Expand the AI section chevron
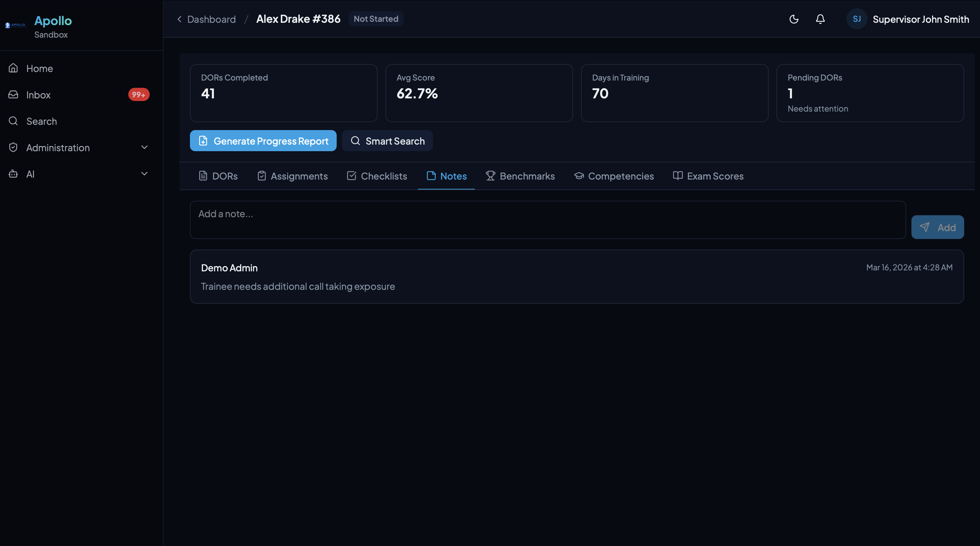This screenshot has height=546, width=980. 144,174
